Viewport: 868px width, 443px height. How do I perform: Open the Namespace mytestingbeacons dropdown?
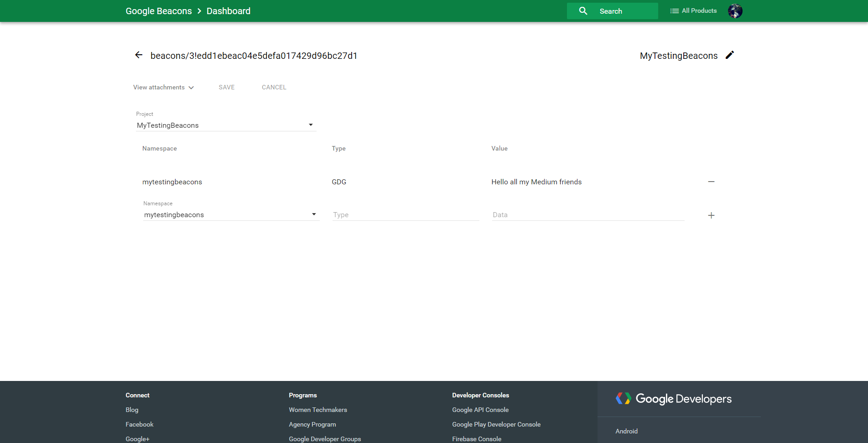231,214
